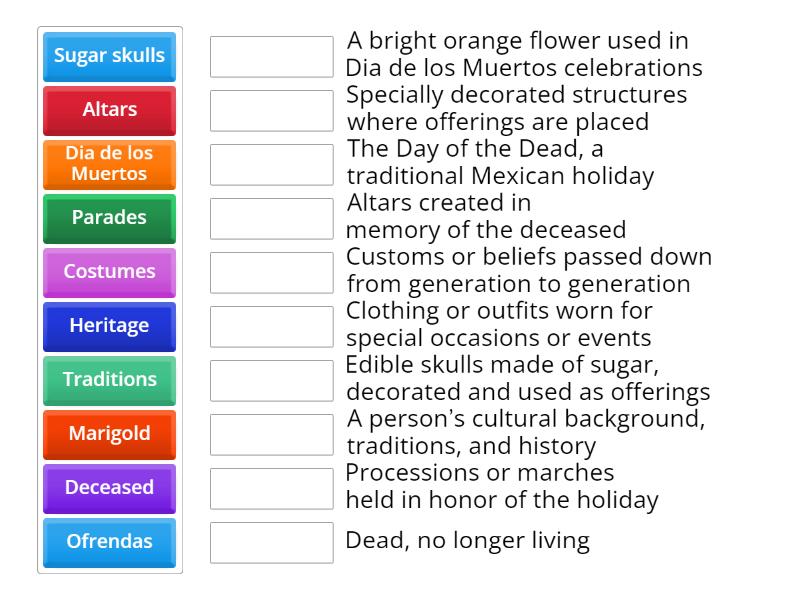This screenshot has width=800, height=600.
Task: Click the answer box for altars memorializing deceased
Action: click(x=271, y=217)
